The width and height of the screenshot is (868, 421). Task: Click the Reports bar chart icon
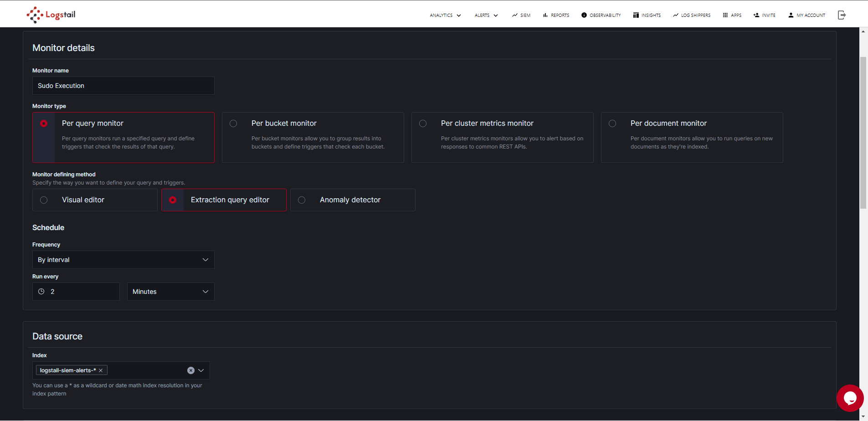[545, 15]
